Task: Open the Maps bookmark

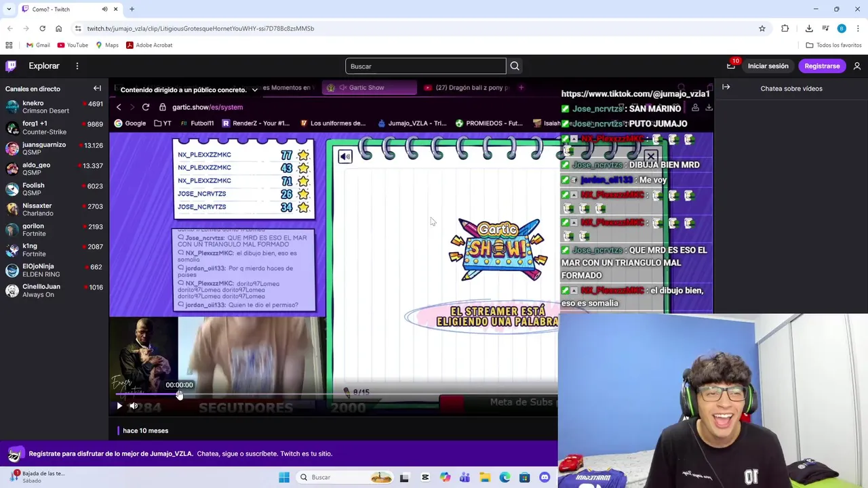Action: [107, 45]
